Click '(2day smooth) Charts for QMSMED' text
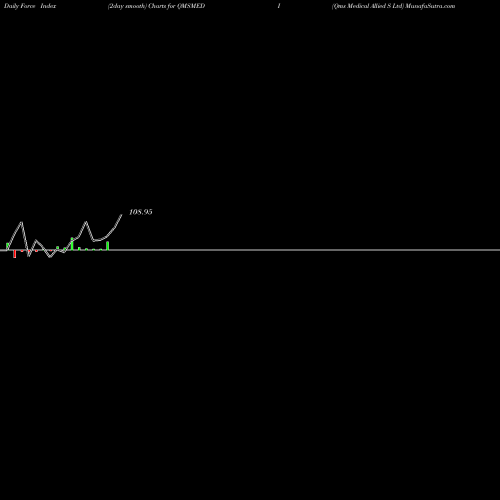 pos(156,6)
